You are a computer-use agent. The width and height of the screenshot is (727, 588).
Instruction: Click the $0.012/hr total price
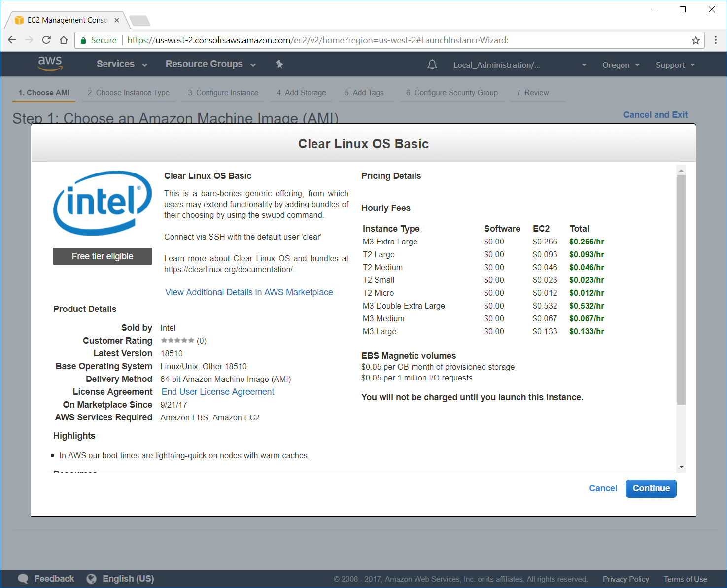click(x=587, y=293)
